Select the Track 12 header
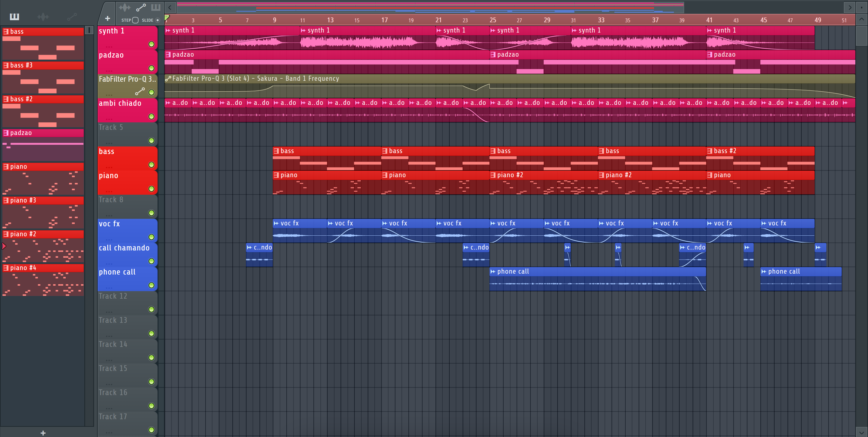Viewport: 868px width, 437px height. click(127, 303)
